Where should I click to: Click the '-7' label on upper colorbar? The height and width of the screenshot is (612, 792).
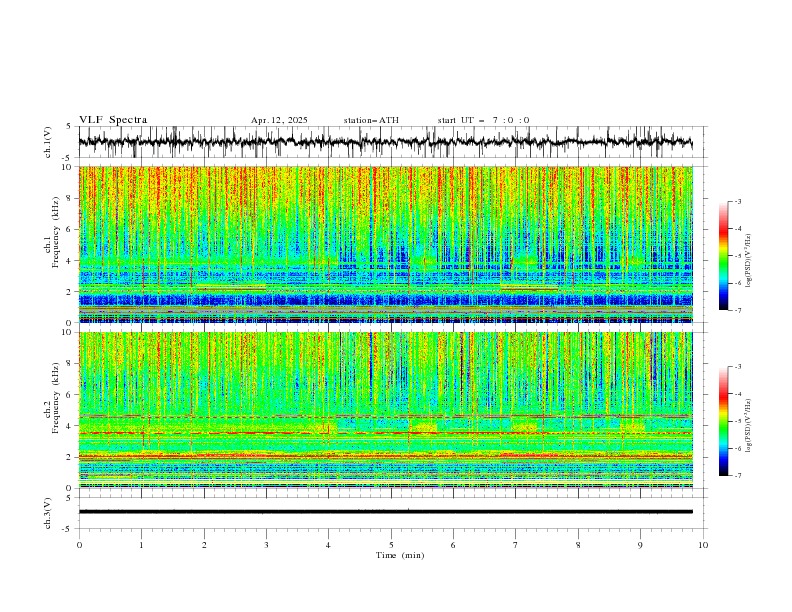tap(738, 310)
